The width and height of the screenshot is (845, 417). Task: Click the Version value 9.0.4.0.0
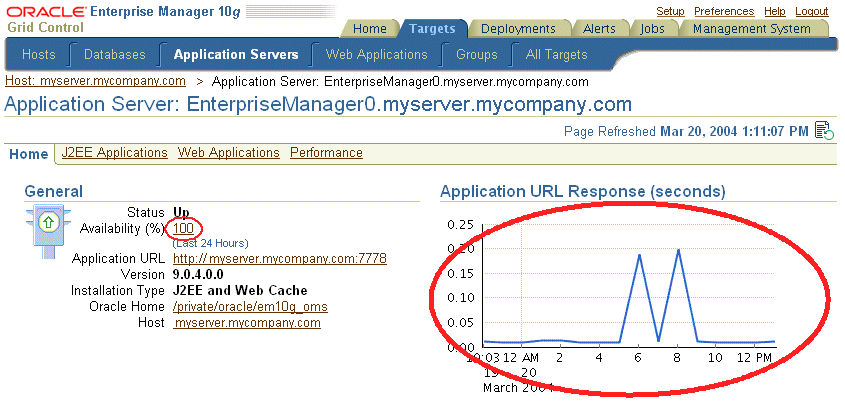(x=198, y=275)
